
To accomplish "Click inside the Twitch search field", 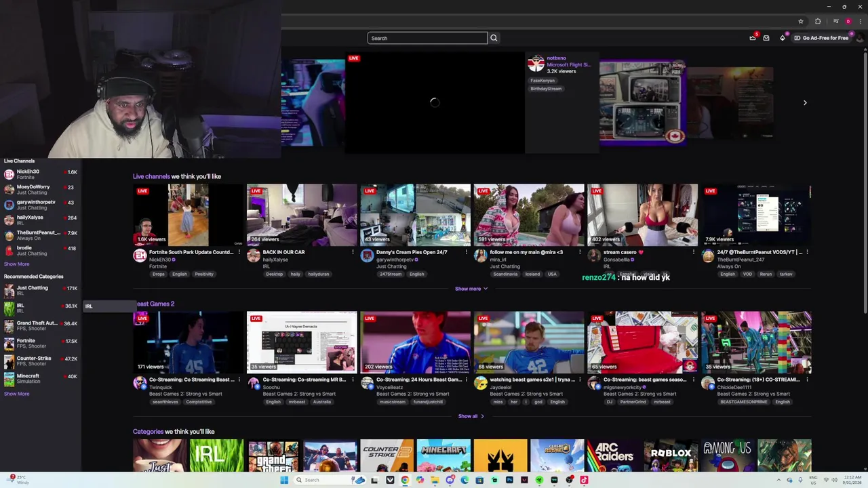I will point(427,38).
